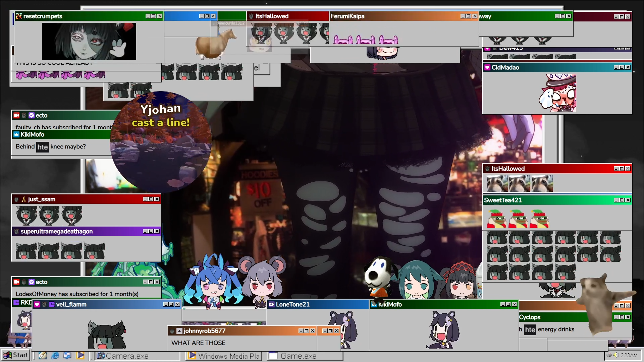This screenshot has width=644, height=362.
Task: Close the johnnyrob5677 message window
Action: tap(313, 331)
